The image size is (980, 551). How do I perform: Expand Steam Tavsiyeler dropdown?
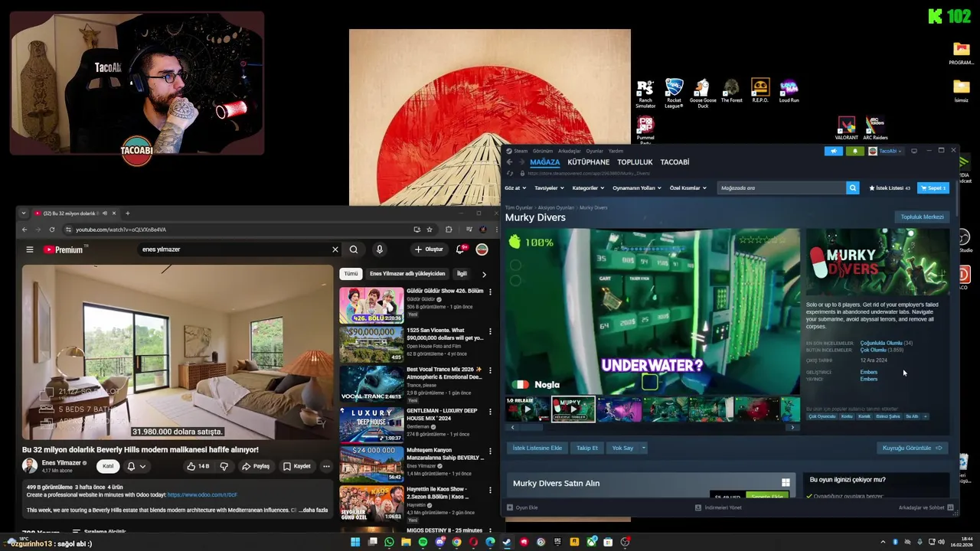pyautogui.click(x=549, y=187)
